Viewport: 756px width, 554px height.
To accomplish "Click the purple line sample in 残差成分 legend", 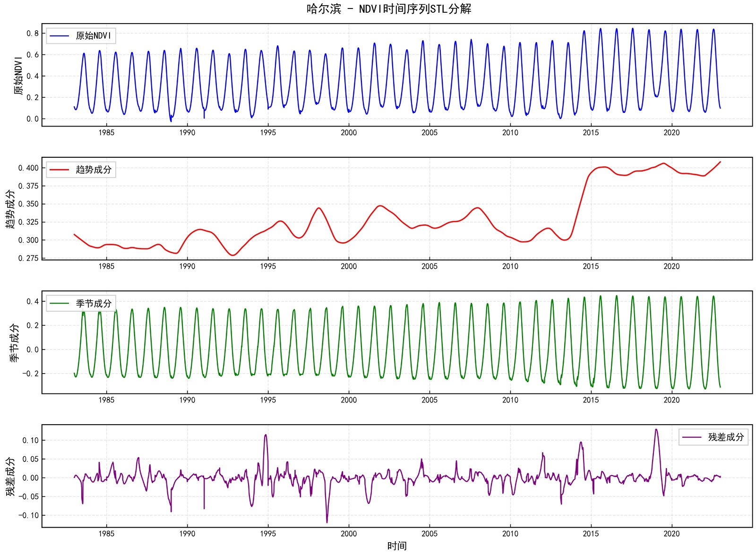I will [692, 437].
